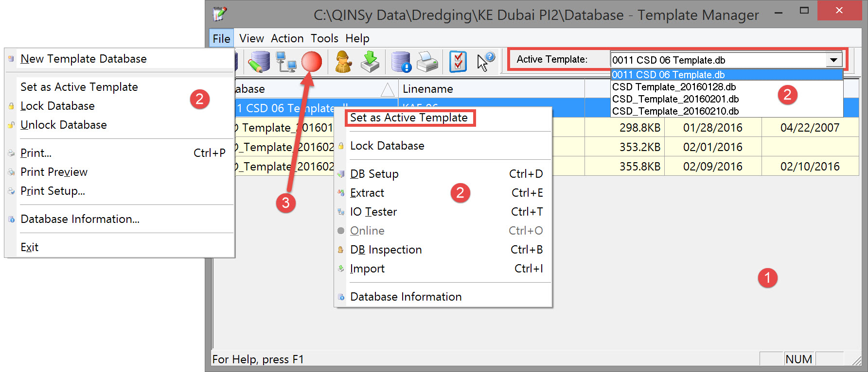Click the 02/01/2016 date cell

point(713,147)
